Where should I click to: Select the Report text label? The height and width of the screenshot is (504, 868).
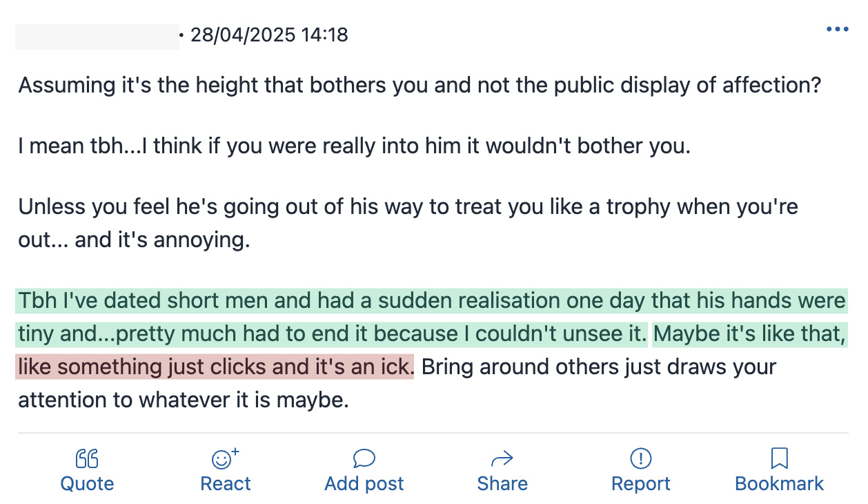tap(641, 484)
